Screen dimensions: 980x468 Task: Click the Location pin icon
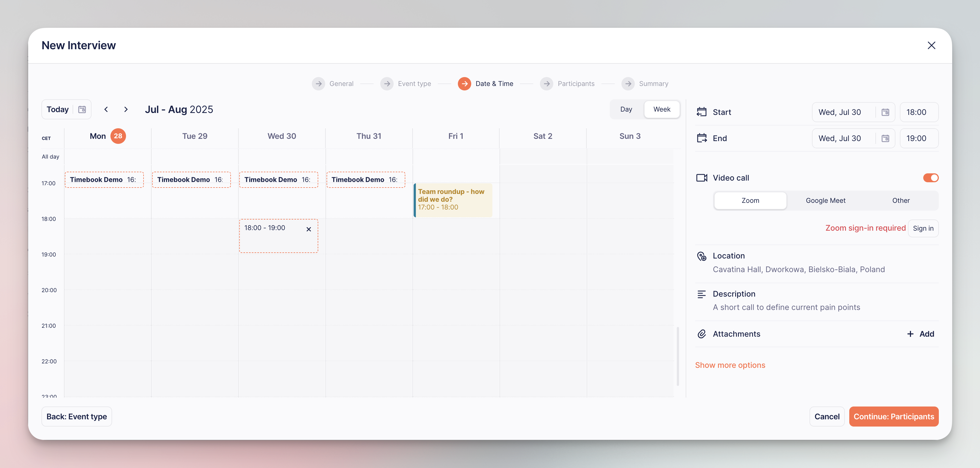pyautogui.click(x=702, y=256)
